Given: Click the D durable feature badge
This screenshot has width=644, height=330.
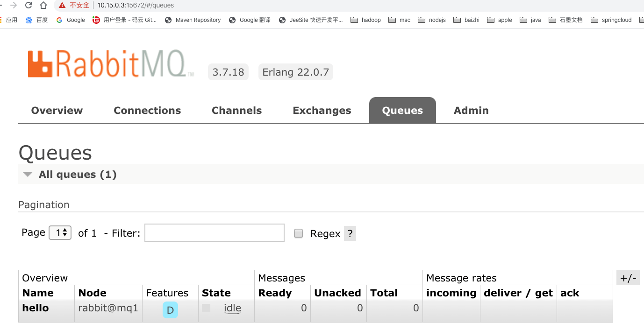Looking at the screenshot, I should pos(170,310).
